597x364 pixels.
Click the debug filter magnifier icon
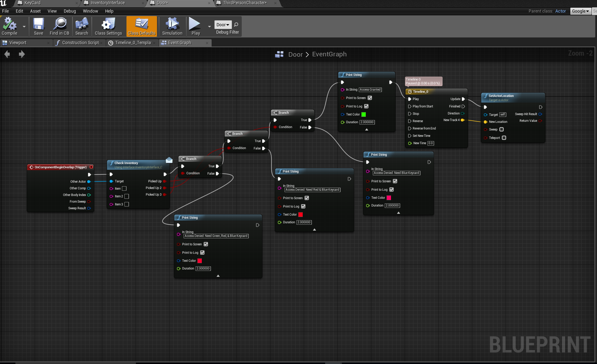(236, 24)
